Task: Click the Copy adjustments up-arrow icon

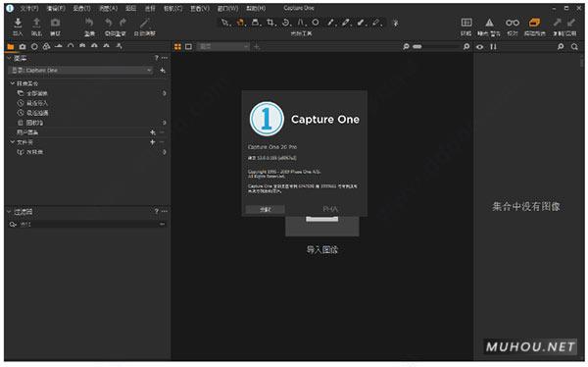Action: pos(558,23)
